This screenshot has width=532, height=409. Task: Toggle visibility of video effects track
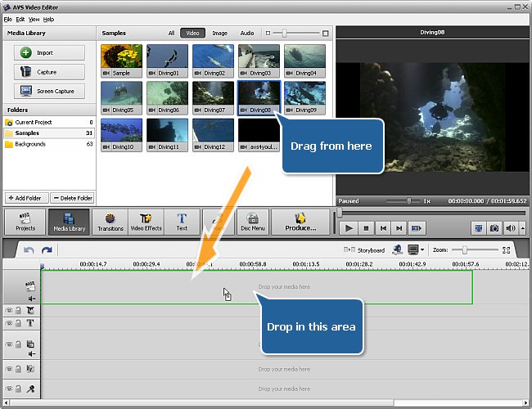[9, 310]
